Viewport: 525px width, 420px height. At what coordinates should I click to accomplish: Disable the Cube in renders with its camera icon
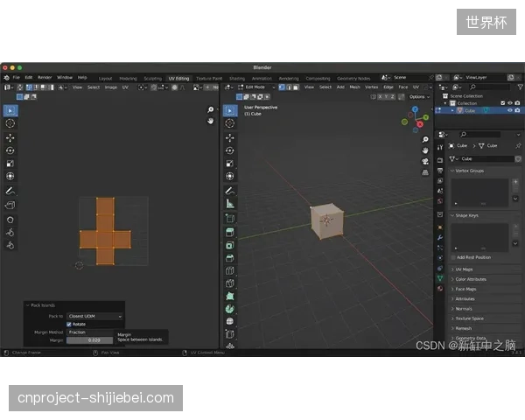click(x=518, y=110)
